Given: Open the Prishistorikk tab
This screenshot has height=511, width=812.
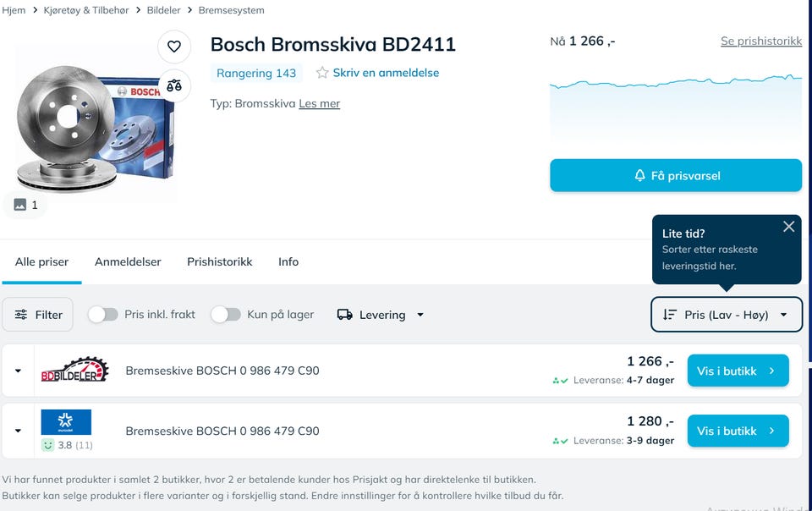Looking at the screenshot, I should click(219, 262).
